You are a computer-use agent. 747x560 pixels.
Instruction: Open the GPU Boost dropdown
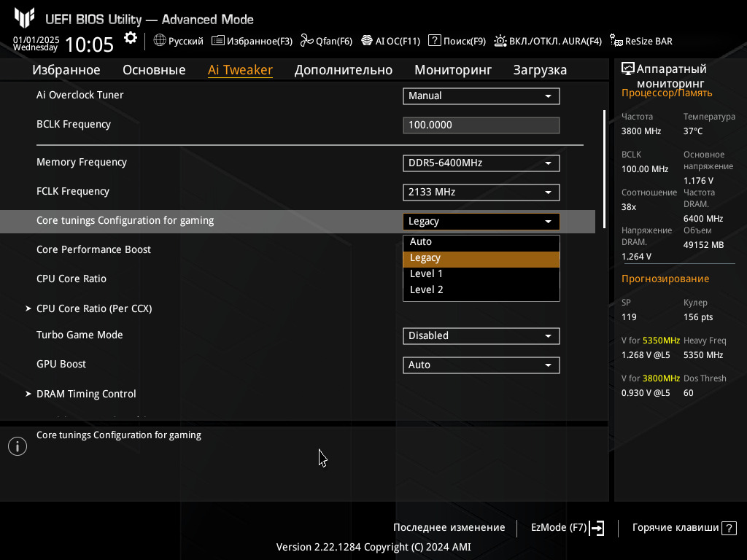pyautogui.click(x=481, y=365)
